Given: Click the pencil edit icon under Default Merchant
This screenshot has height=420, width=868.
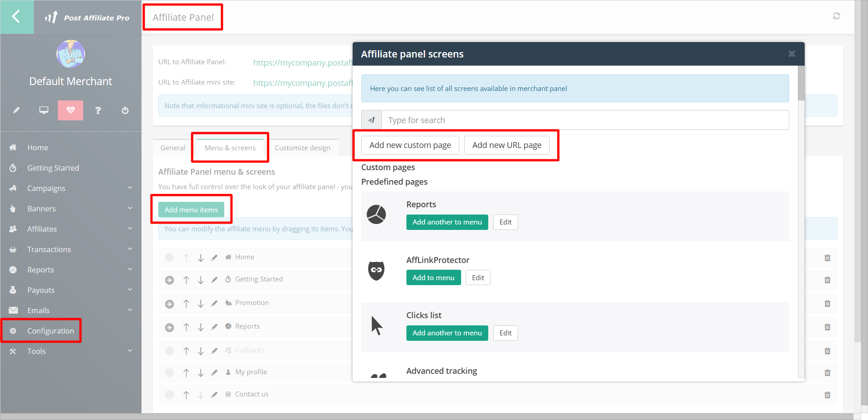Looking at the screenshot, I should pyautogui.click(x=16, y=110).
